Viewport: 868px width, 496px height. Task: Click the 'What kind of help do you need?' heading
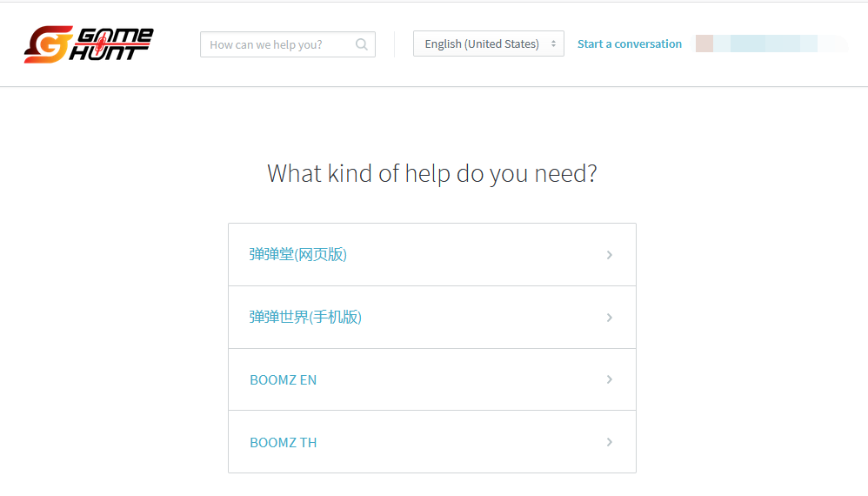(x=431, y=174)
